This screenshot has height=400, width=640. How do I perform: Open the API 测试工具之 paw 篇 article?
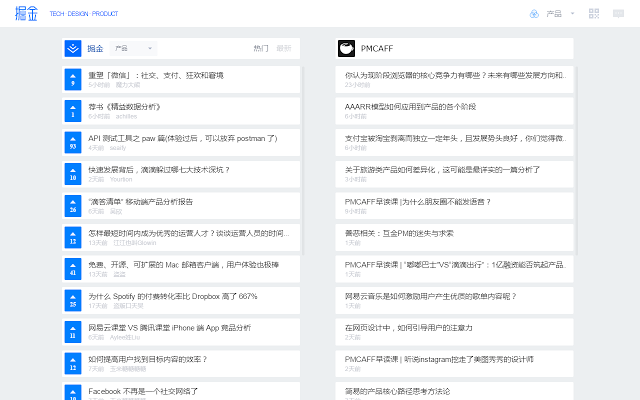coord(183,138)
